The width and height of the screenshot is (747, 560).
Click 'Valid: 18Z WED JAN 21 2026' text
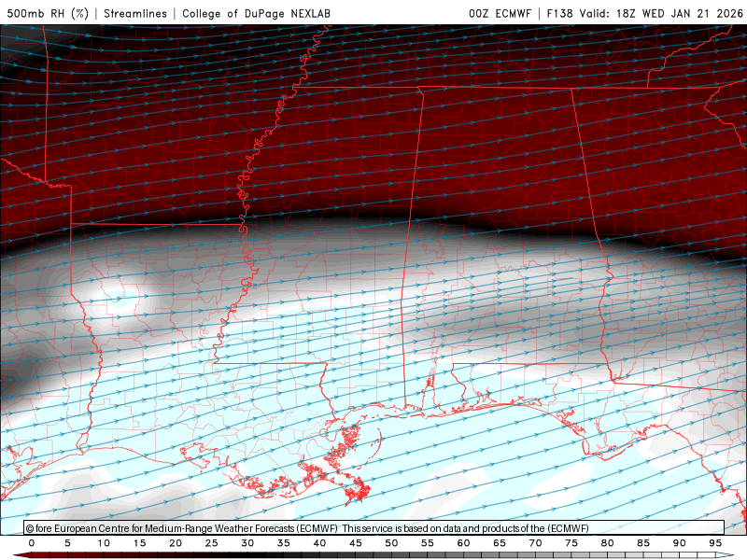pyautogui.click(x=661, y=13)
